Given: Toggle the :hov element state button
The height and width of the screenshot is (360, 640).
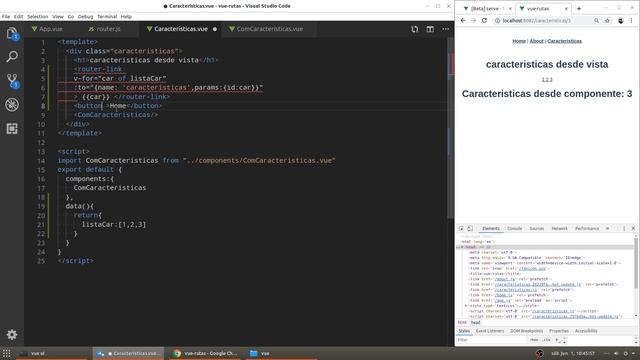Looking at the screenshot, I should (534, 340).
